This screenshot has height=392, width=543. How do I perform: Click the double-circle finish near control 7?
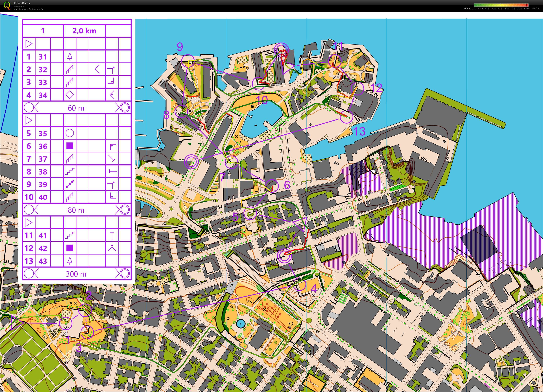tap(191, 162)
